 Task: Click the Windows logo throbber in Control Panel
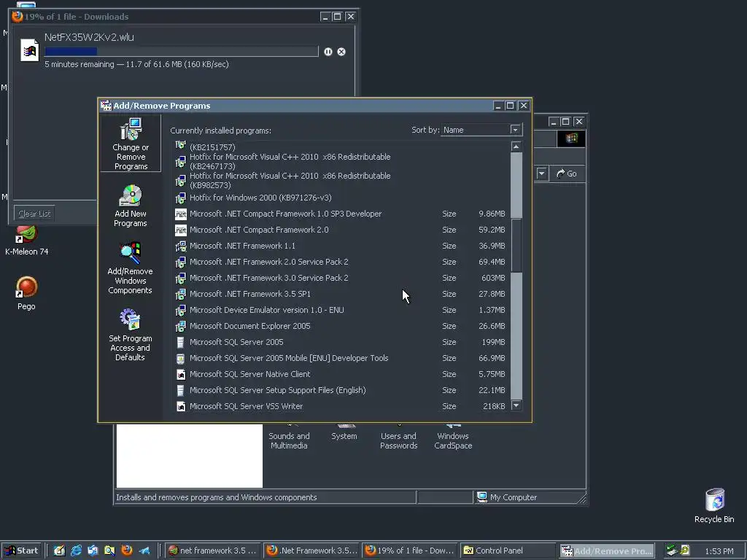(x=571, y=139)
